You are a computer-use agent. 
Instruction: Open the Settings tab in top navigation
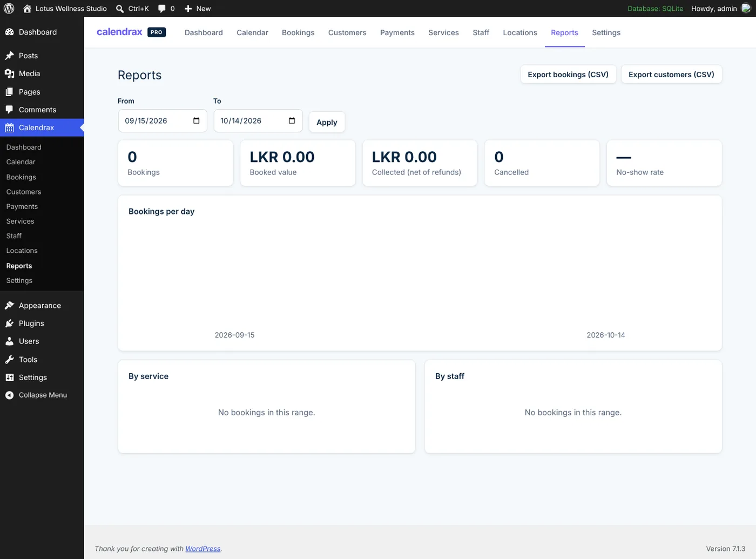[606, 32]
